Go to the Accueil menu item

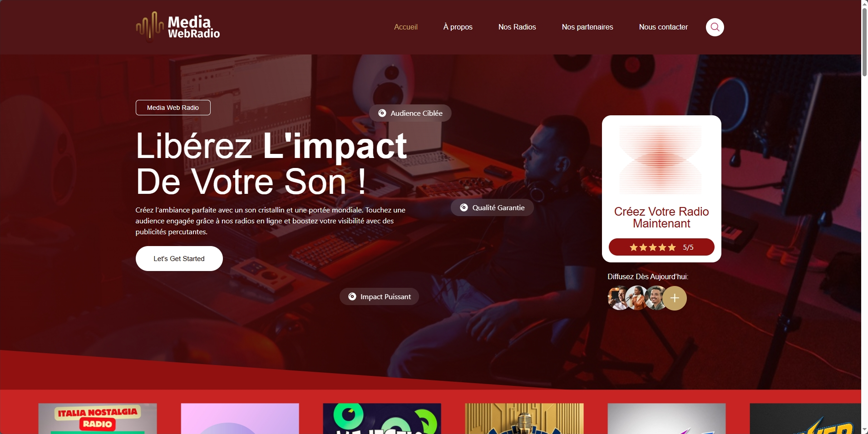coord(406,27)
